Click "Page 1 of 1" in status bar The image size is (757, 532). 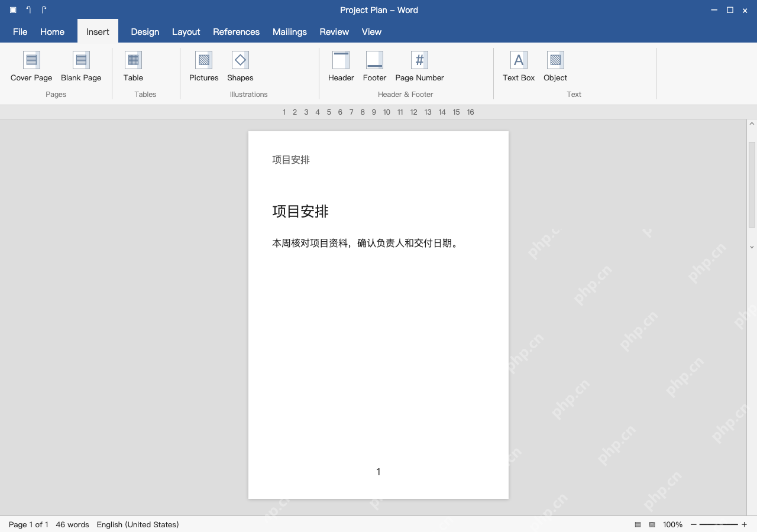click(28, 524)
